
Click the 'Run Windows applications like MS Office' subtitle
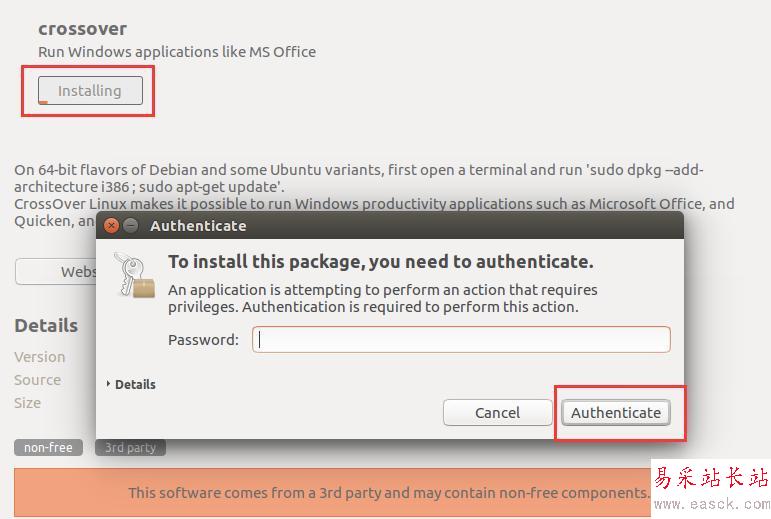tap(177, 51)
